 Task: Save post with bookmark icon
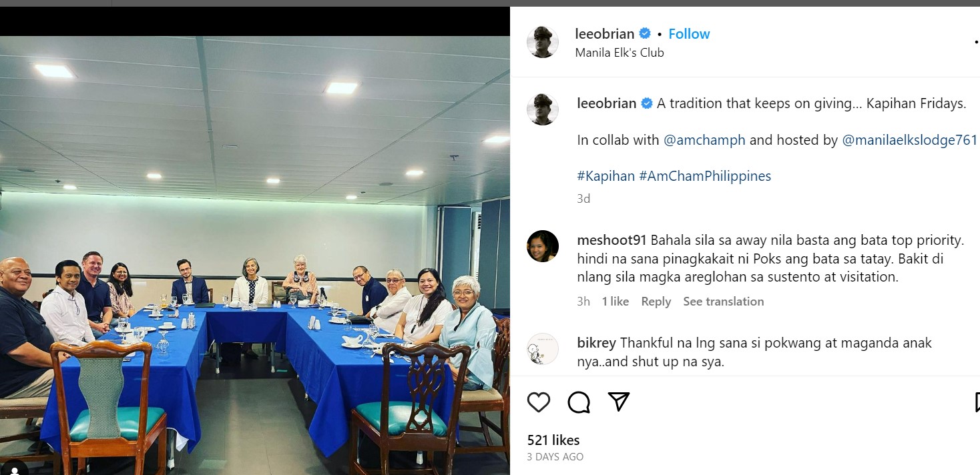tap(977, 402)
